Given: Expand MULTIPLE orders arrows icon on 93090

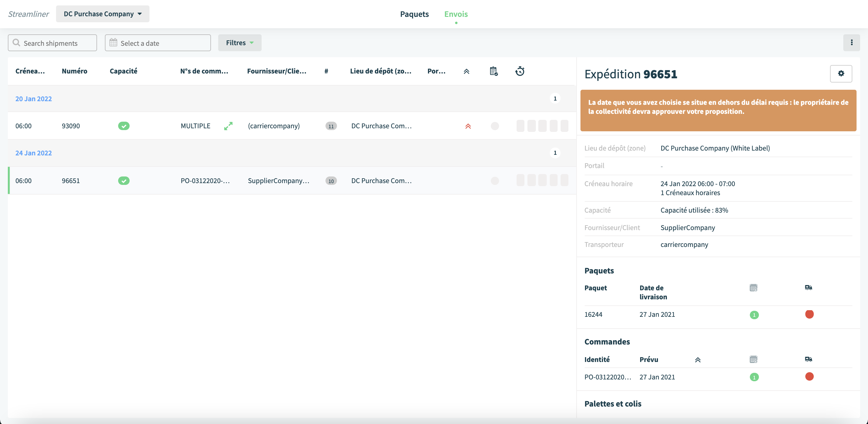Looking at the screenshot, I should tap(228, 126).
